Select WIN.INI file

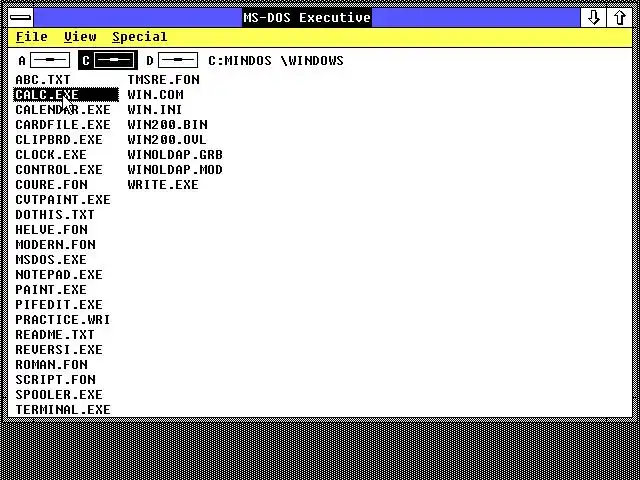(x=155, y=110)
